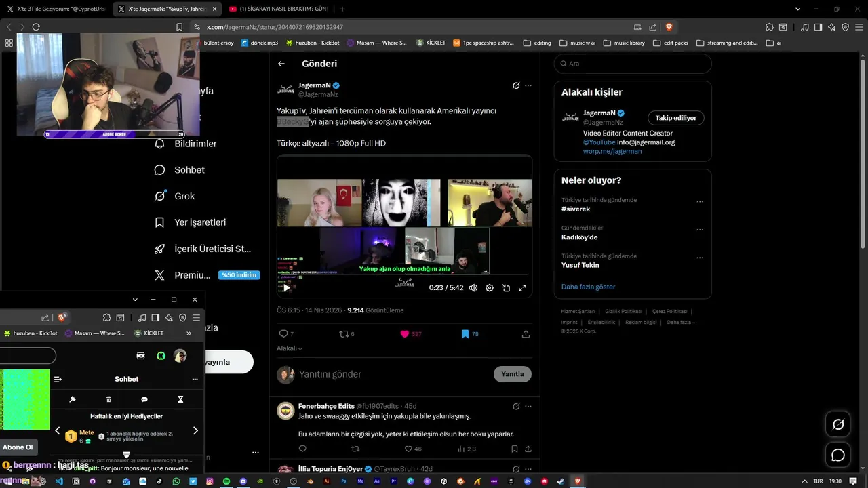This screenshot has height=488, width=868.
Task: Toggle the main browser sidebar panel
Action: (819, 27)
